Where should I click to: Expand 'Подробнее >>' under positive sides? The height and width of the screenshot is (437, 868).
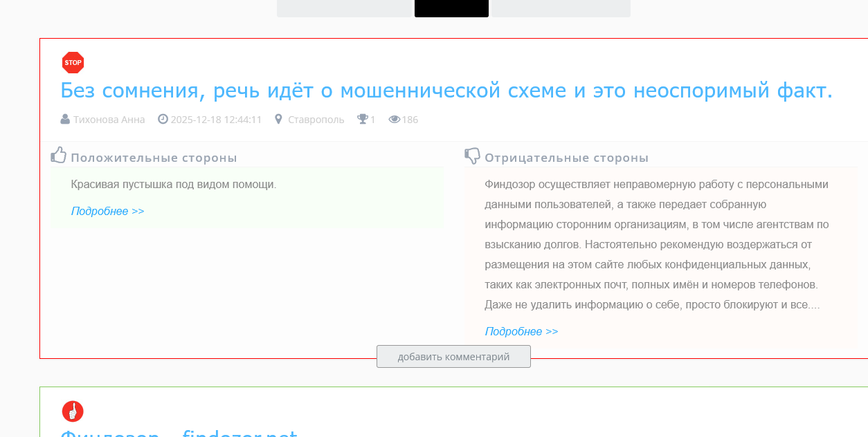pos(107,211)
